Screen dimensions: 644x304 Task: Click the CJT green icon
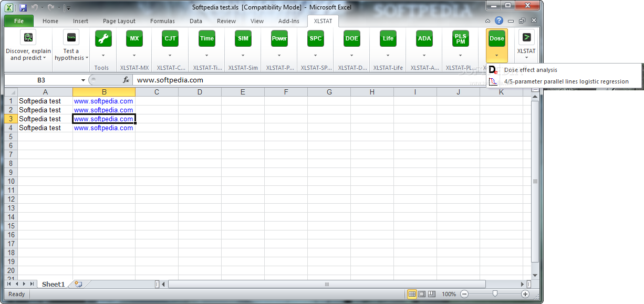click(170, 38)
